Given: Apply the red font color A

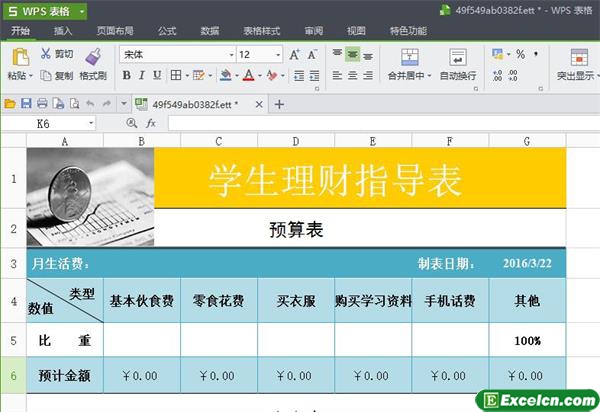Looking at the screenshot, I should tap(249, 75).
